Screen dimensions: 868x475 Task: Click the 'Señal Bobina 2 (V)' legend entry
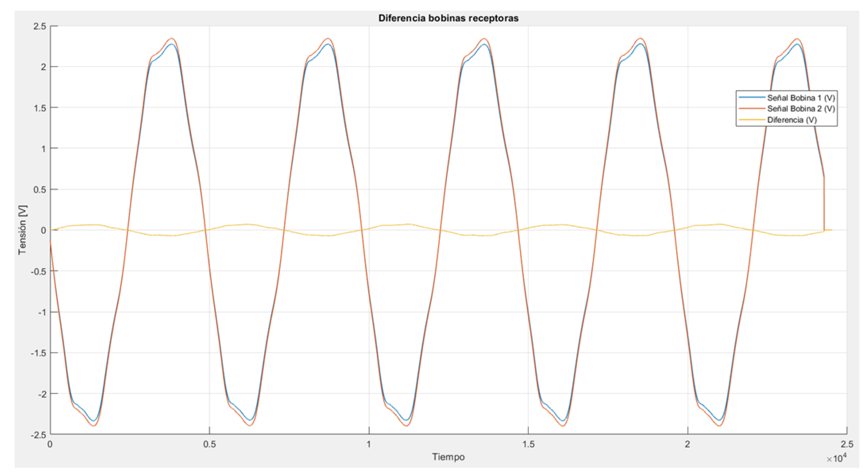tap(801, 109)
